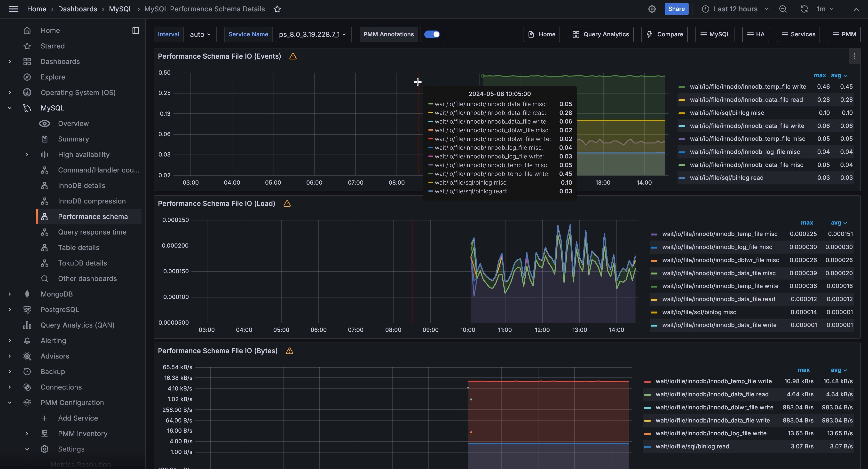Image resolution: width=868 pixels, height=469 pixels.
Task: Open the hamburger main menu
Action: coord(14,9)
